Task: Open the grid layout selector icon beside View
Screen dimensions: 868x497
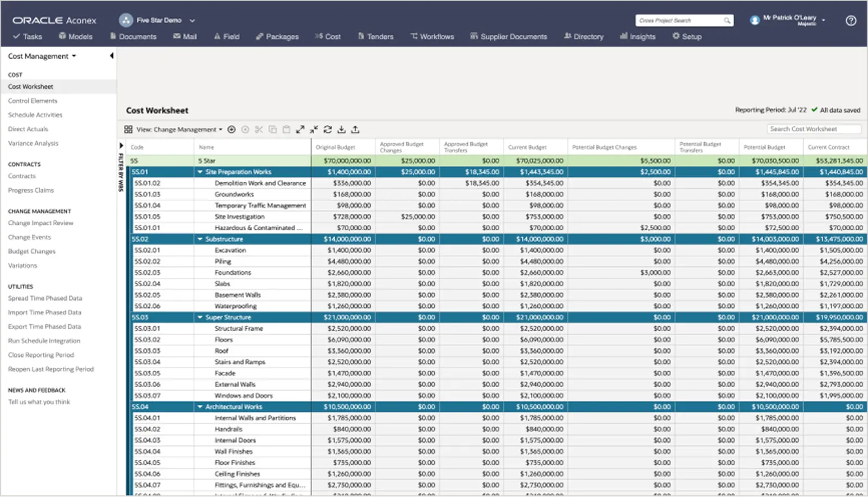Action: tap(129, 129)
